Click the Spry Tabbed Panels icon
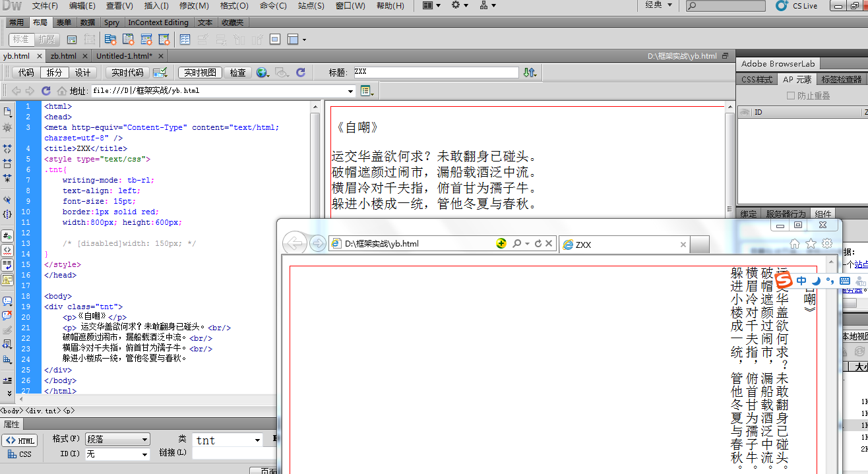Image resolution: width=868 pixels, height=474 pixels. 128,40
